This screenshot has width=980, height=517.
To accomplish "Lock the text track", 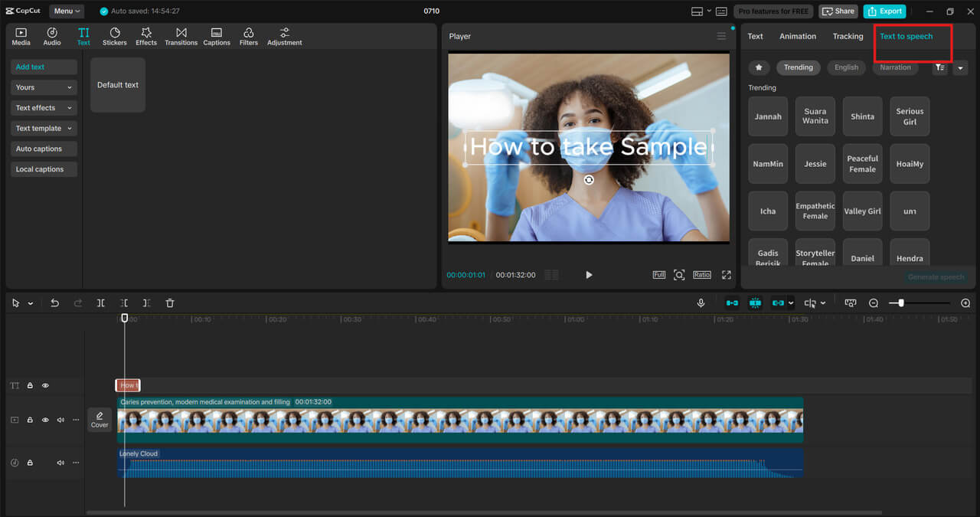I will pyautogui.click(x=30, y=385).
